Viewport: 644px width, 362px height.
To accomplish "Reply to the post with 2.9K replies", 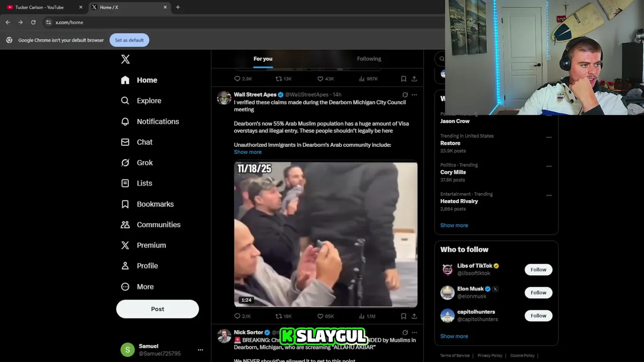I will tap(243, 79).
